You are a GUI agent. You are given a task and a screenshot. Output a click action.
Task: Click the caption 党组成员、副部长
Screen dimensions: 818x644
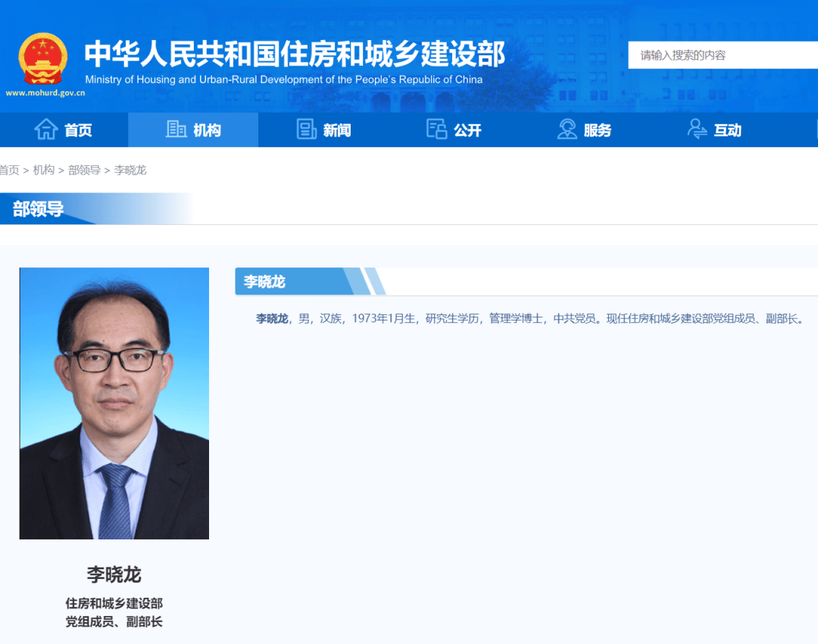click(x=114, y=622)
